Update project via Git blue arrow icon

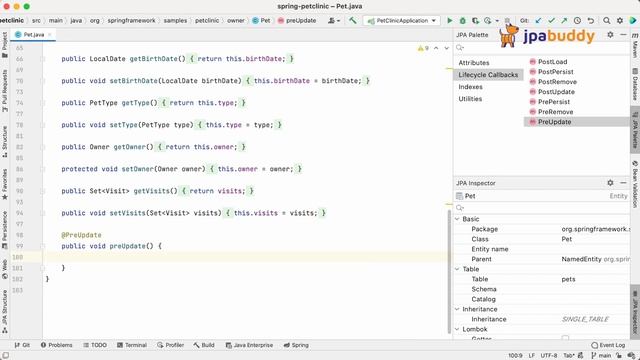click(x=538, y=20)
